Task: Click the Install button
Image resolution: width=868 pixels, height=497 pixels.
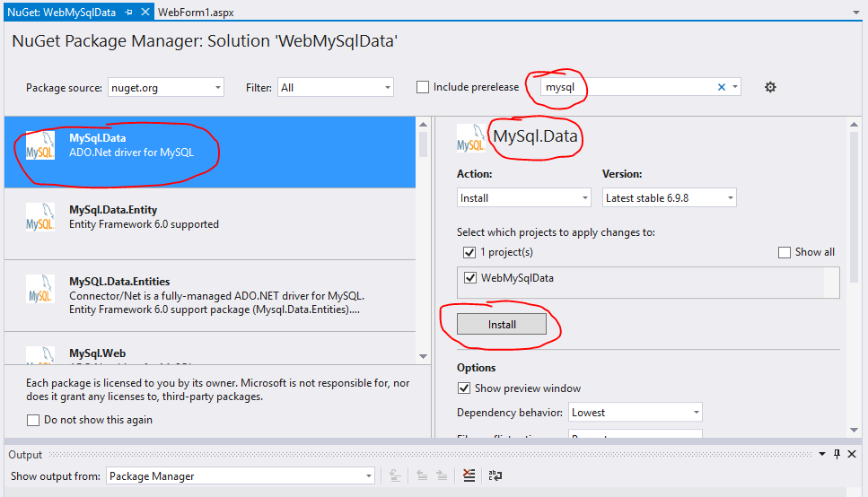Action: point(502,324)
